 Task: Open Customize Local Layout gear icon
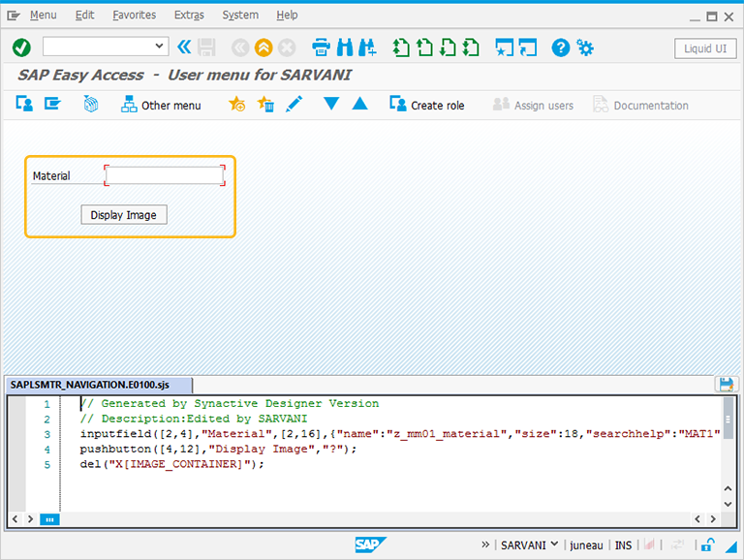584,47
